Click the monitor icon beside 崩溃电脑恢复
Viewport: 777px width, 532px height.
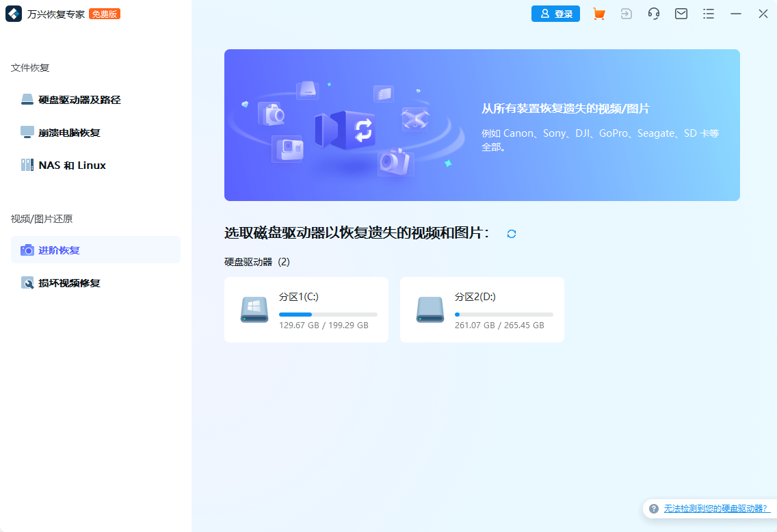27,132
